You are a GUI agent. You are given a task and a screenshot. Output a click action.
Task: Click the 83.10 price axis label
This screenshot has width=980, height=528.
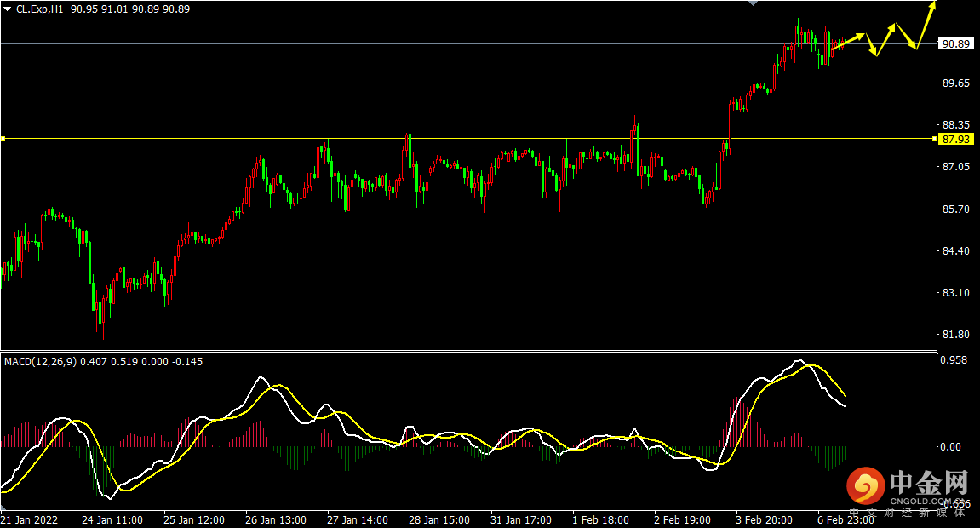click(x=955, y=292)
